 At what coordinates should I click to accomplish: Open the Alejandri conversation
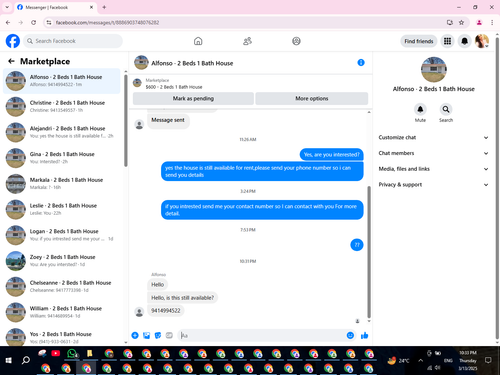[62, 132]
